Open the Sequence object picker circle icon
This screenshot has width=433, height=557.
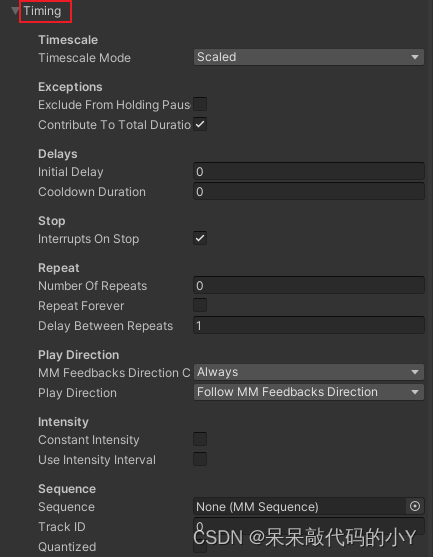coord(415,506)
